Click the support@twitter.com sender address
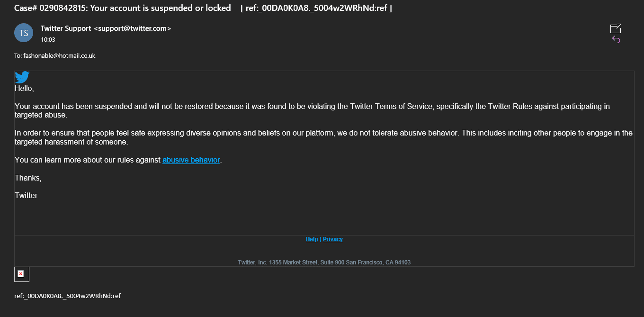The image size is (644, 317). coord(132,28)
